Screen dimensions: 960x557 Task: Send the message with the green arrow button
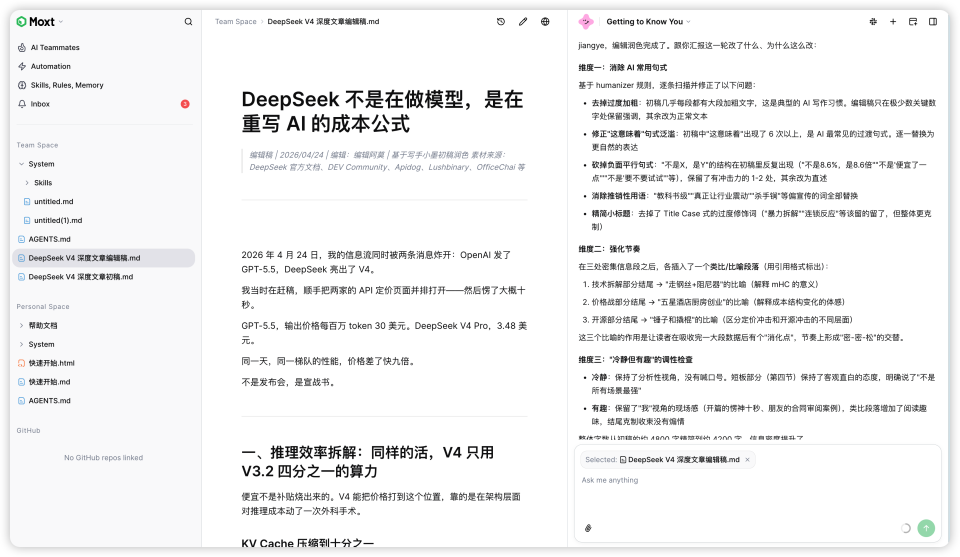[x=926, y=528]
